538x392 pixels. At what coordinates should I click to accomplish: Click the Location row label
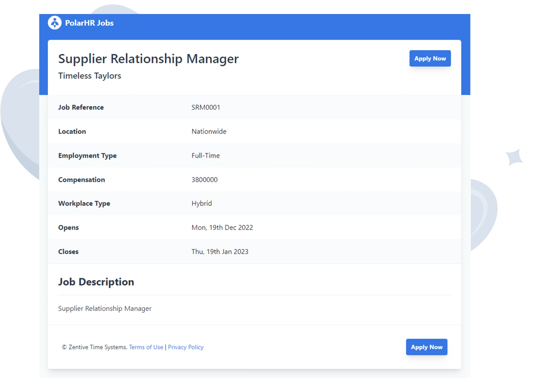tap(72, 131)
